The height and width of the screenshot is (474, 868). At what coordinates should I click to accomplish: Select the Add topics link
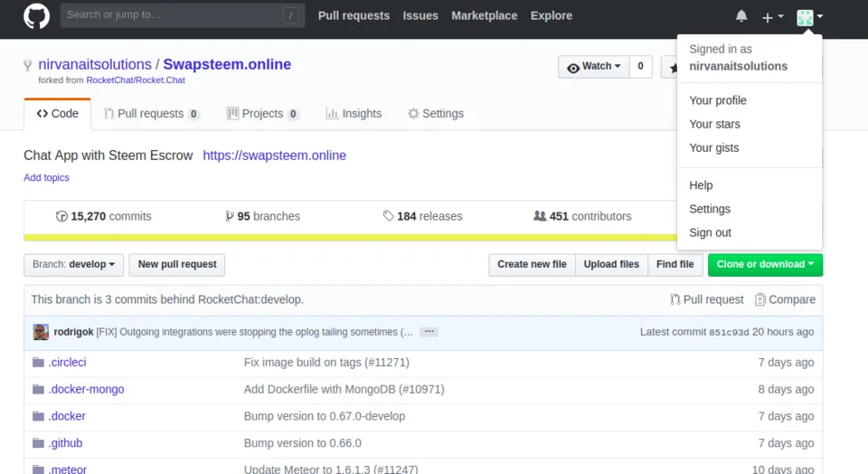(46, 177)
